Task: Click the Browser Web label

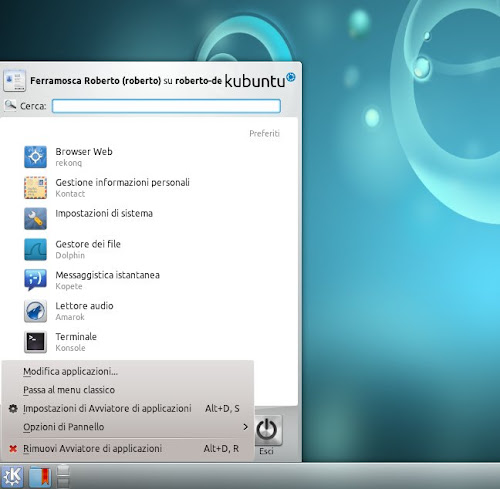Action: 84,151
